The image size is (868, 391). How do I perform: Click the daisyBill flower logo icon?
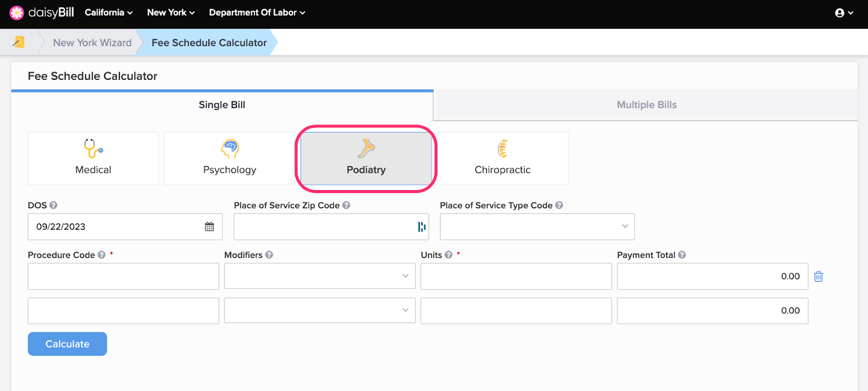point(17,12)
